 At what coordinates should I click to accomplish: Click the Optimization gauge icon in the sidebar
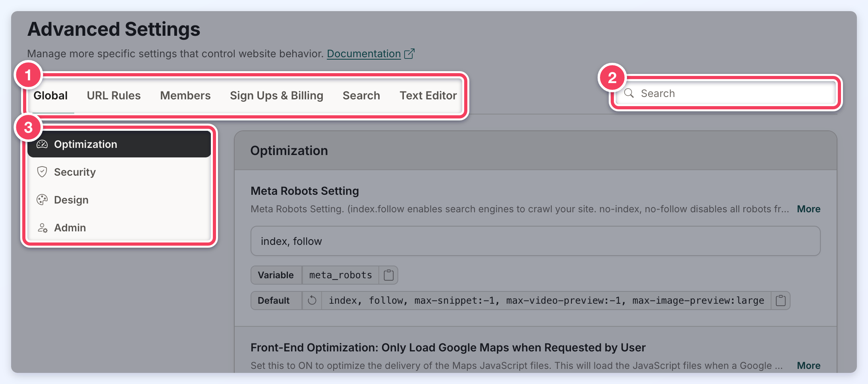(42, 144)
